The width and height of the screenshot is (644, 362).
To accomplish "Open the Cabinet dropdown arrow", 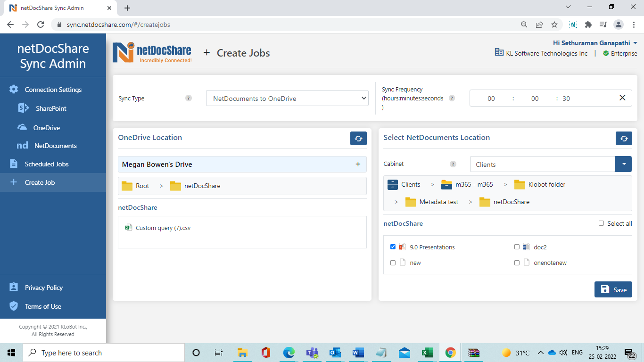I will coord(623,164).
